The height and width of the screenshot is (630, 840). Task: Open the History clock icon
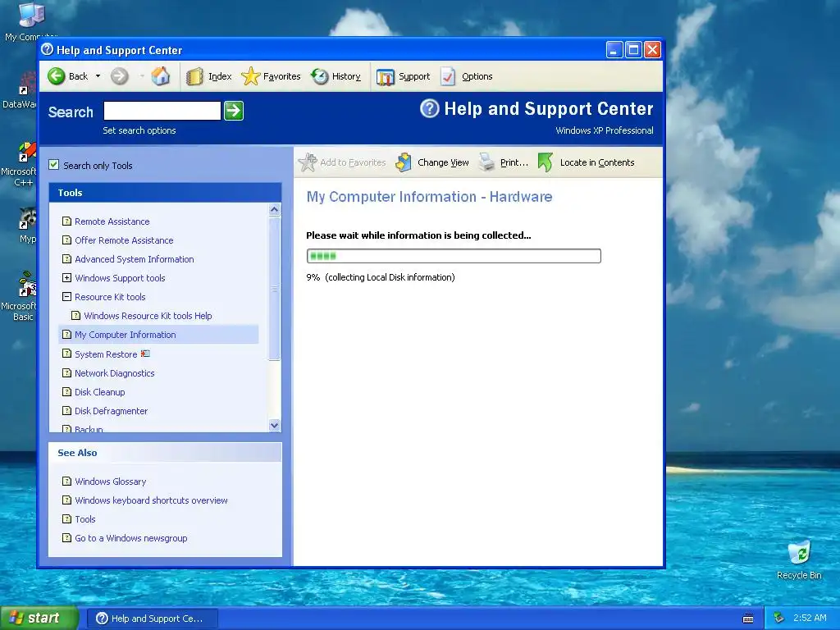point(320,76)
